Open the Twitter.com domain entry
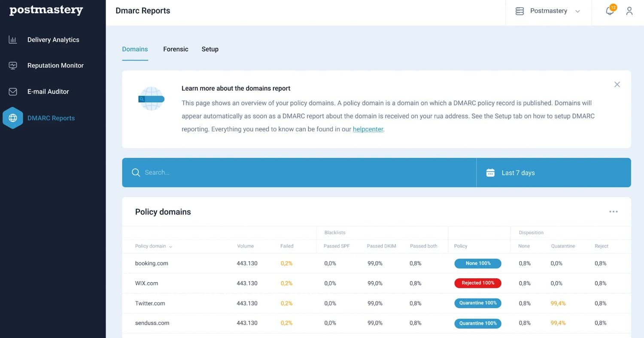Image resolution: width=644 pixels, height=338 pixels. [150, 303]
